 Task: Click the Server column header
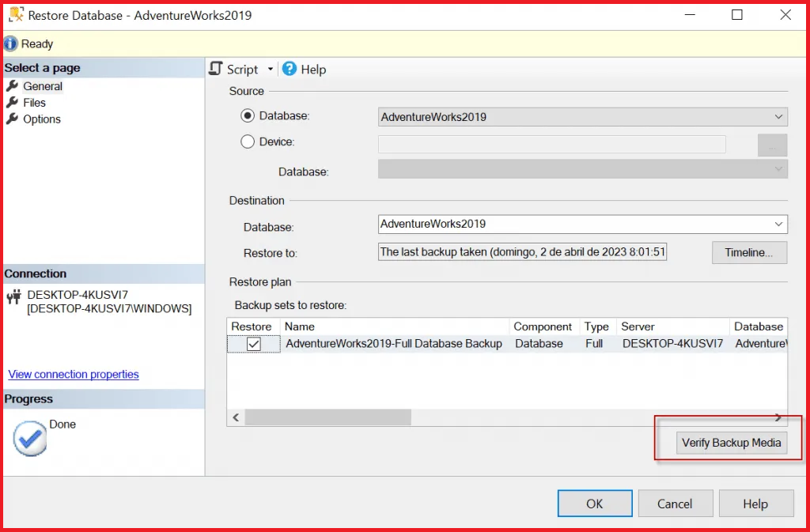pos(672,326)
